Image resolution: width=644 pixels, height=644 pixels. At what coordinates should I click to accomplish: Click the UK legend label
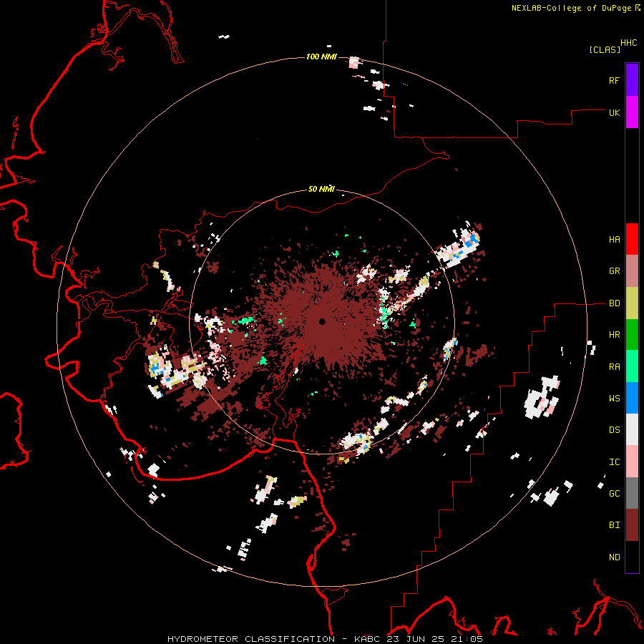(614, 112)
